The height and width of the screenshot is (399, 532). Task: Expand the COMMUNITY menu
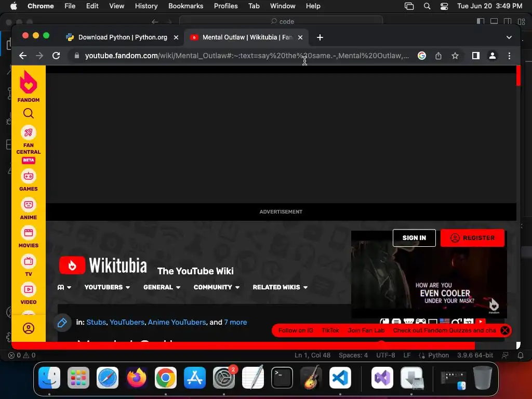217,287
